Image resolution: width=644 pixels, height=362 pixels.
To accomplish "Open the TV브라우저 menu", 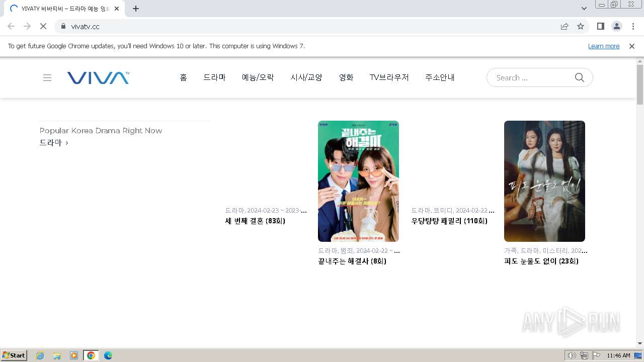I will click(x=389, y=77).
